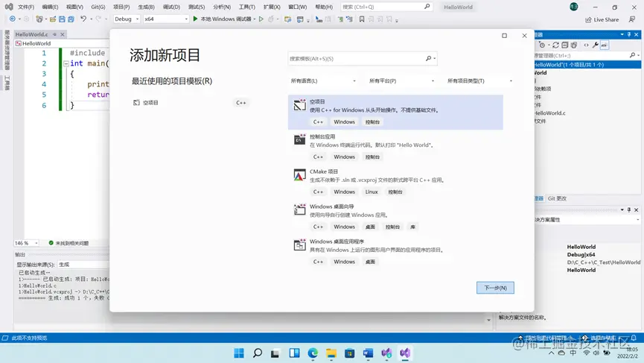Open the 工具(T) menu

[247, 7]
